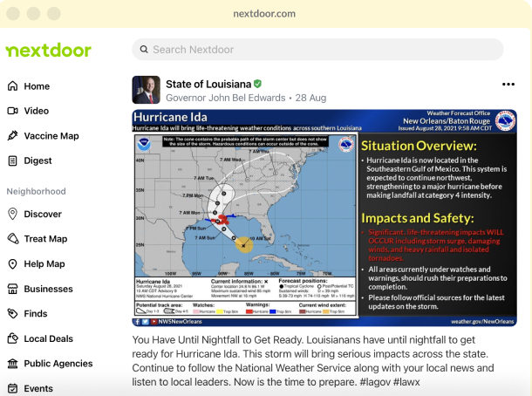The height and width of the screenshot is (396, 532).
Task: Click the Public Agencies building icon
Action: 12,364
